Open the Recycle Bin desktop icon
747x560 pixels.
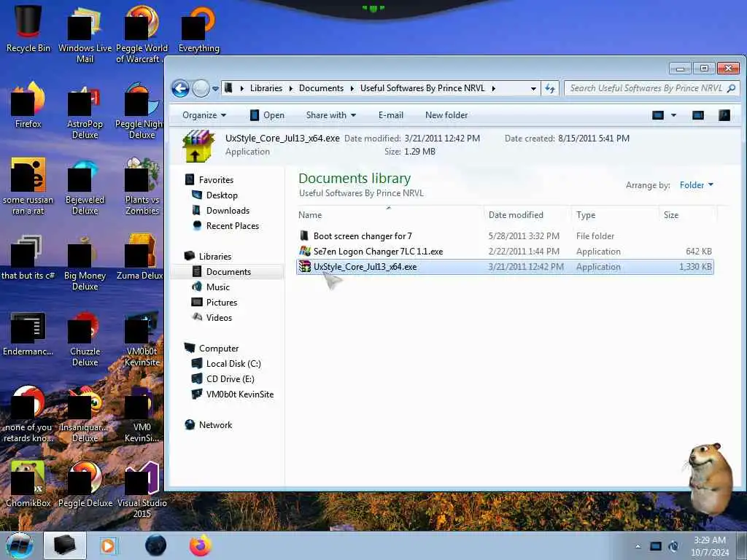pyautogui.click(x=28, y=29)
